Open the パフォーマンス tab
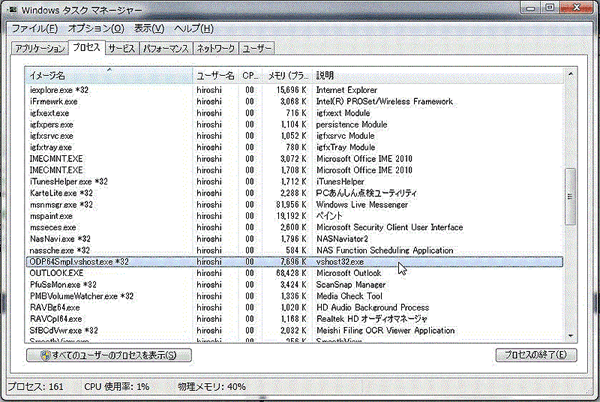This screenshot has width=600, height=402. pos(165,49)
